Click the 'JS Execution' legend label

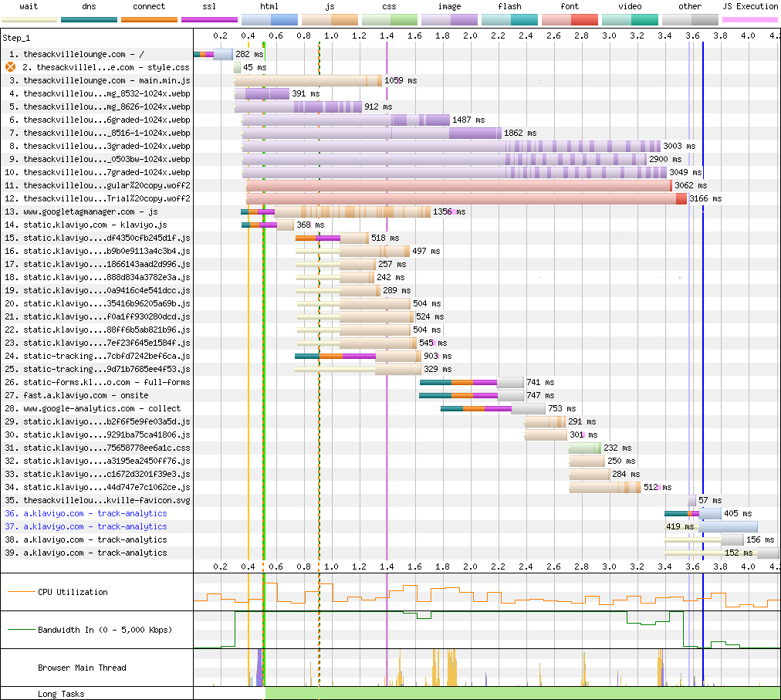click(750, 6)
